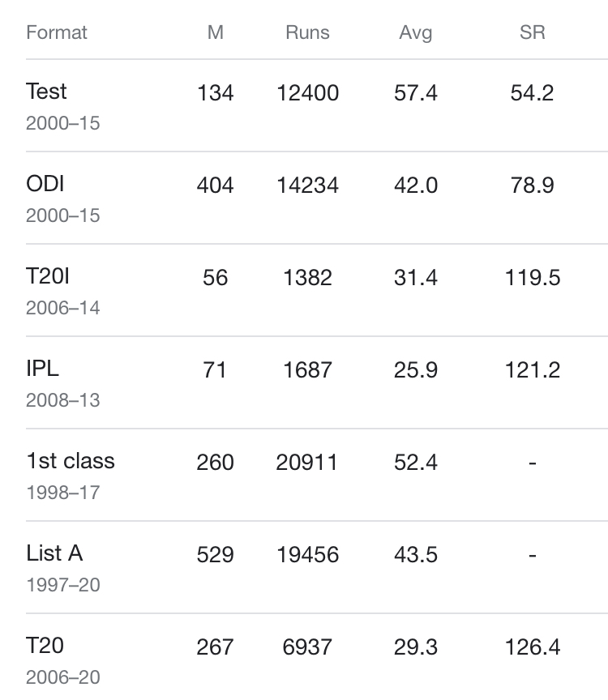Image resolution: width=608 pixels, height=700 pixels.
Task: Select the T20 strike rate 126.4
Action: pyautogui.click(x=532, y=648)
